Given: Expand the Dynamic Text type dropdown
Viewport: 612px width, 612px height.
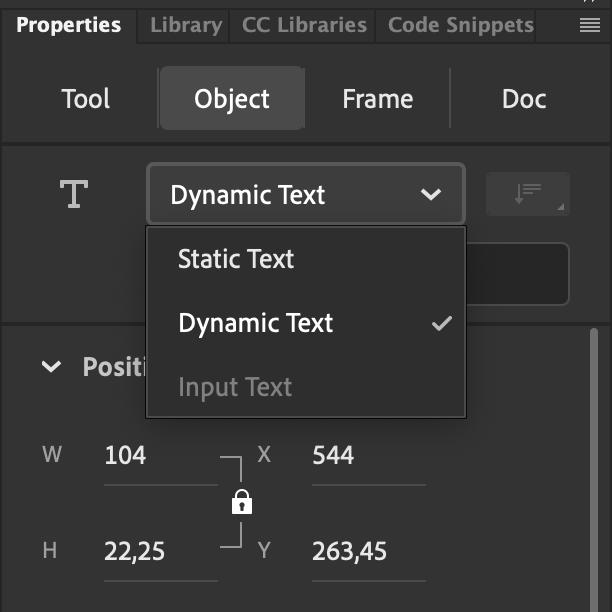Looking at the screenshot, I should pyautogui.click(x=305, y=194).
